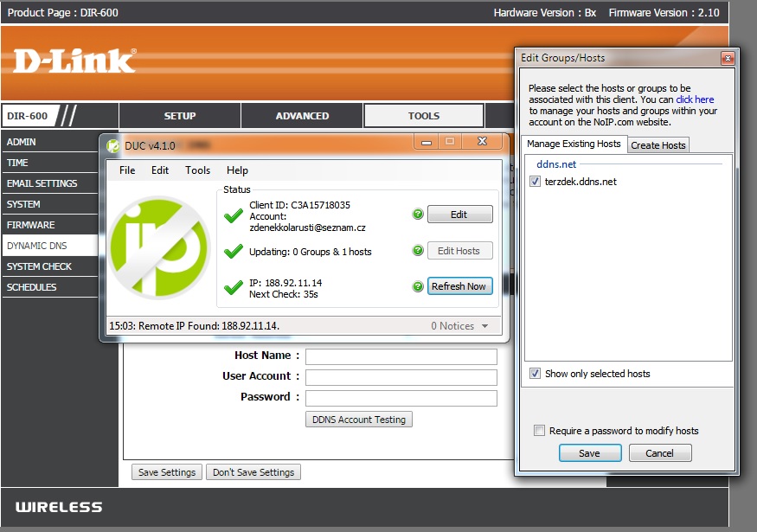Click help icon next to Refresh Now button
The height and width of the screenshot is (532, 757).
coord(418,286)
